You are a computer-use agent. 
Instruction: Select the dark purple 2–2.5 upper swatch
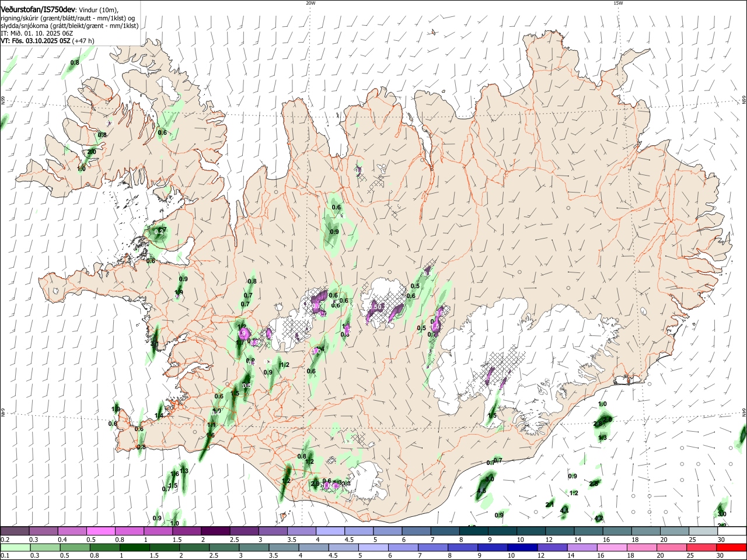215,531
